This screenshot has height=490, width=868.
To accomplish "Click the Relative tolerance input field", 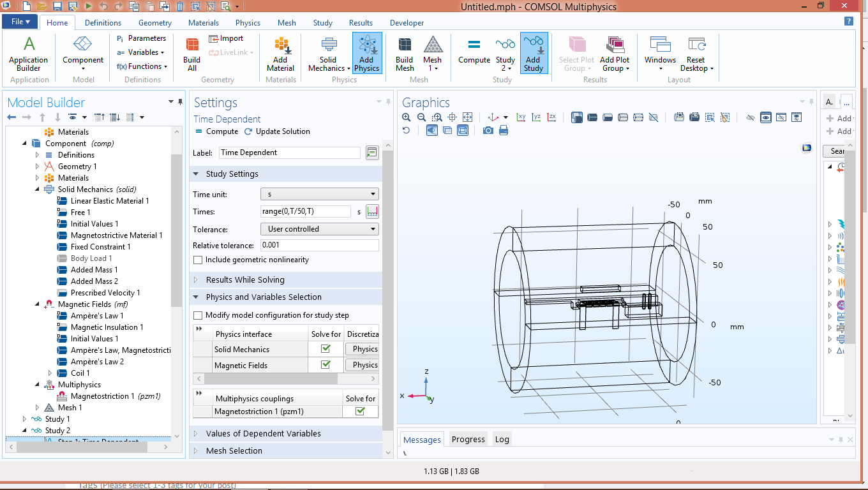I will (319, 245).
